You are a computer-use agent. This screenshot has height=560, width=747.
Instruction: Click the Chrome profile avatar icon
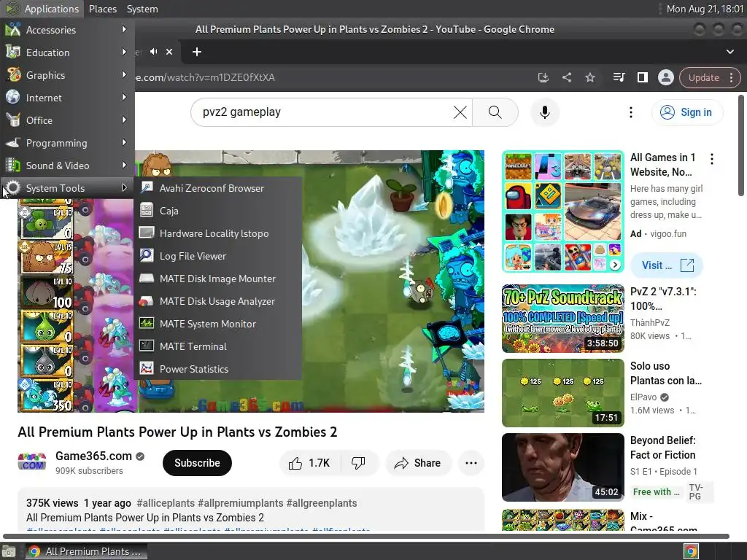coord(665,77)
